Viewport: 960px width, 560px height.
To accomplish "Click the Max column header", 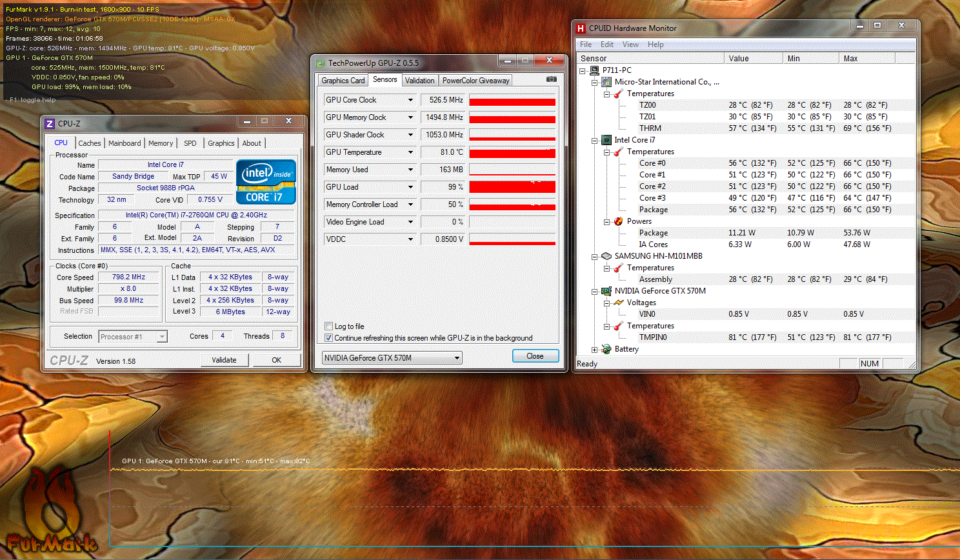I will pyautogui.click(x=868, y=58).
